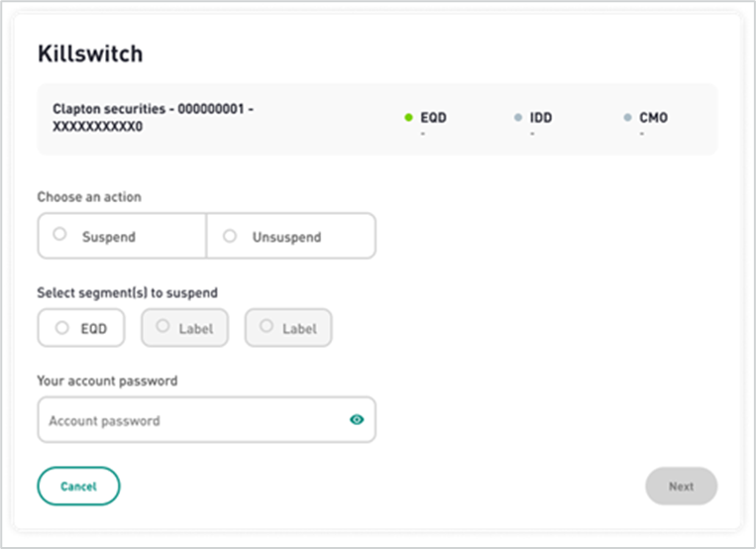The height and width of the screenshot is (549, 756).
Task: Click the 'Select segment(s) to suspend' label
Action: (x=127, y=292)
